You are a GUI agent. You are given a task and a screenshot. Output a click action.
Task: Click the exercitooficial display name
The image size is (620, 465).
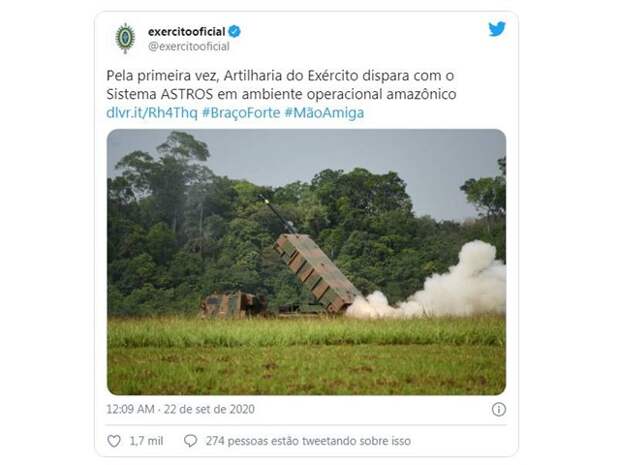[x=186, y=32]
